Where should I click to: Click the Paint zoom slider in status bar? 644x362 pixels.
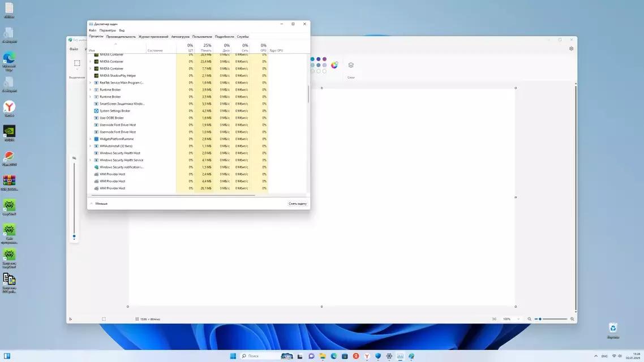point(551,319)
